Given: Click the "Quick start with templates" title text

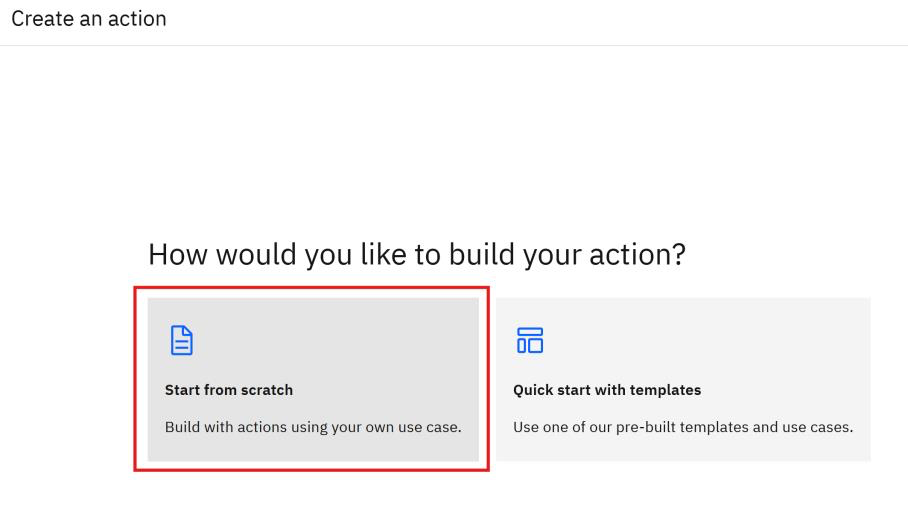Looking at the screenshot, I should [607, 390].
